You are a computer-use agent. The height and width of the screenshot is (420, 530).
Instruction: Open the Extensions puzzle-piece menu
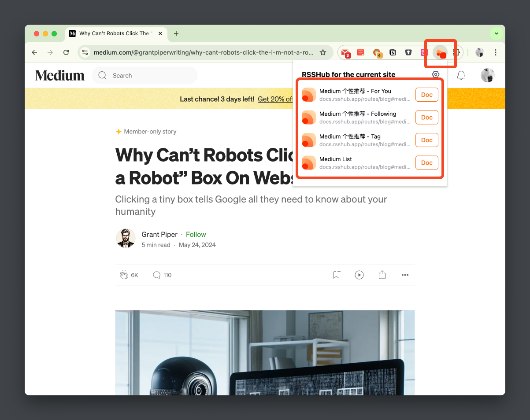point(456,52)
